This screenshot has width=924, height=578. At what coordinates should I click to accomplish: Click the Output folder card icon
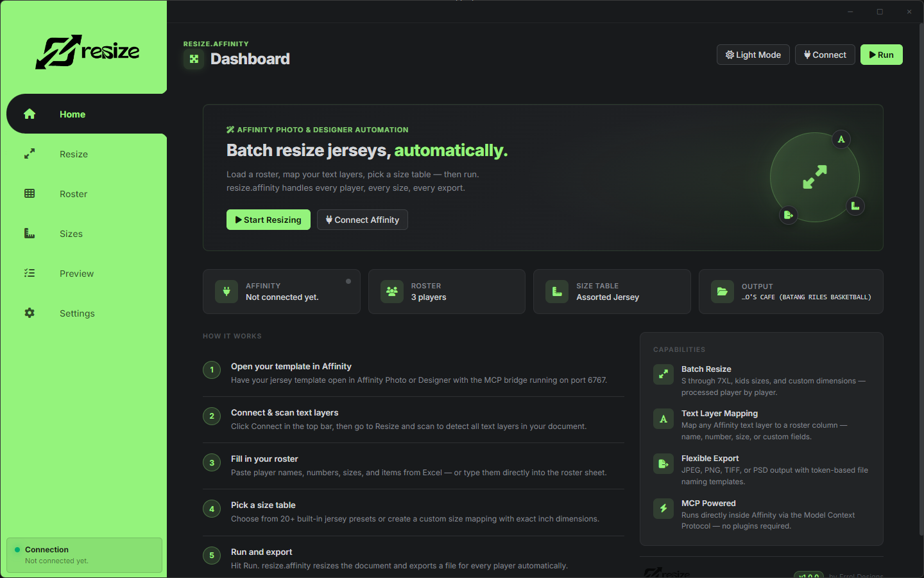[x=723, y=292]
